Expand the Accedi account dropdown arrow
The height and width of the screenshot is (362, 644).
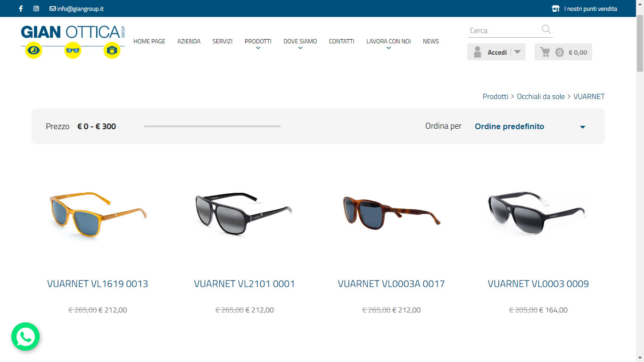coord(518,52)
